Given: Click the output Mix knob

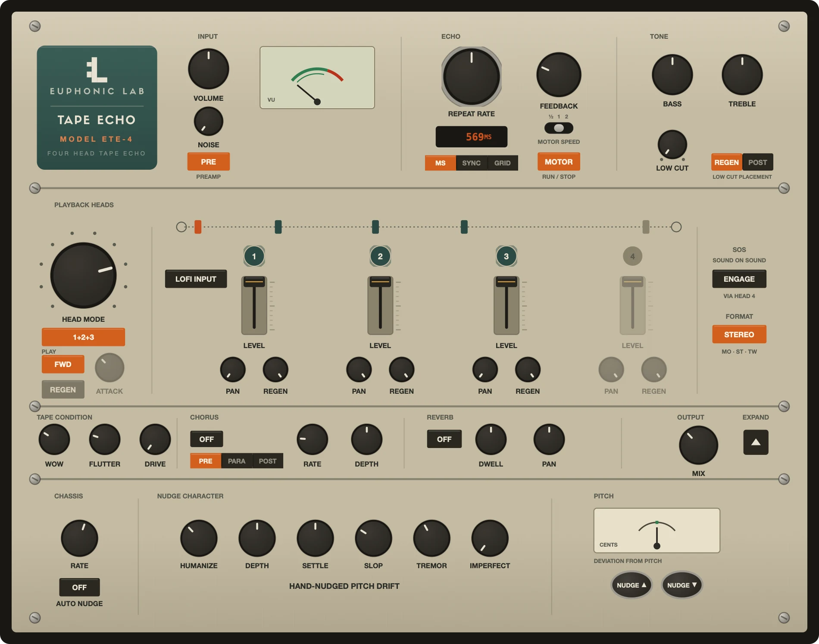Looking at the screenshot, I should (698, 445).
